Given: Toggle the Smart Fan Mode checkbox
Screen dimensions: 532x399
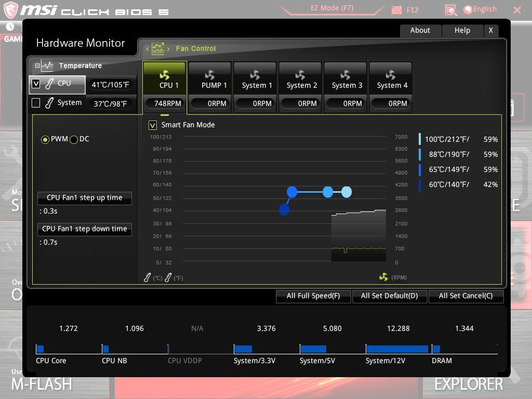Looking at the screenshot, I should 153,125.
